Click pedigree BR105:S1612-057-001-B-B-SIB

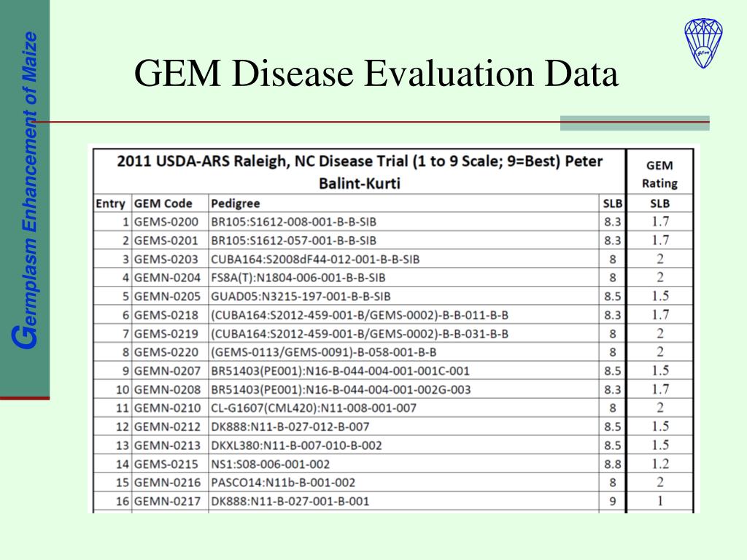(293, 241)
